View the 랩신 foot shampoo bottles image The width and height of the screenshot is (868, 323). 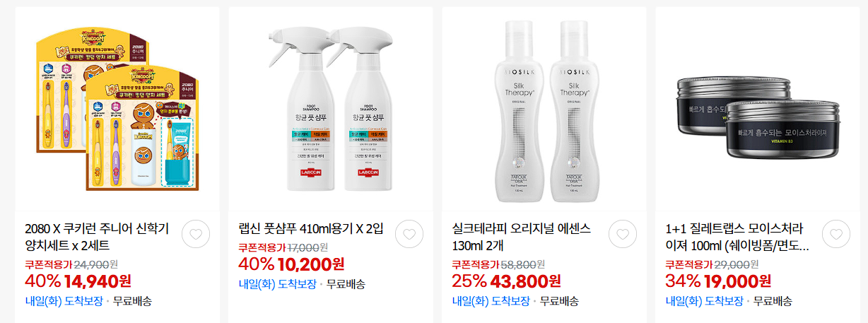pyautogui.click(x=330, y=110)
